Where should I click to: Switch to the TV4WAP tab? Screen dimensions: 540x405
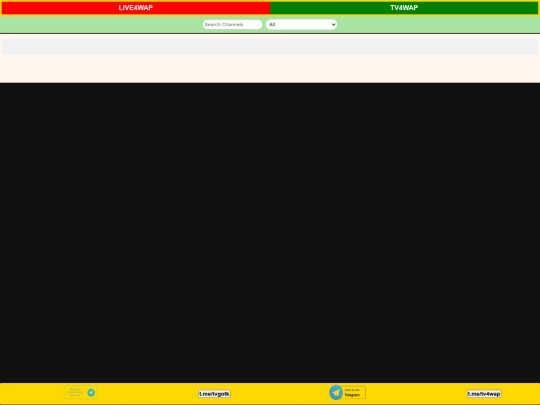coord(404,8)
